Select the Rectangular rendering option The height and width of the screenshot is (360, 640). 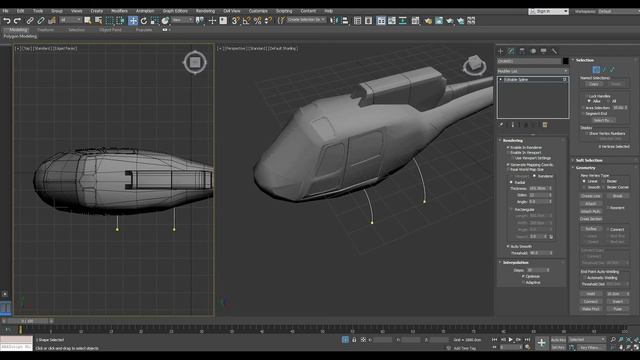(511, 209)
